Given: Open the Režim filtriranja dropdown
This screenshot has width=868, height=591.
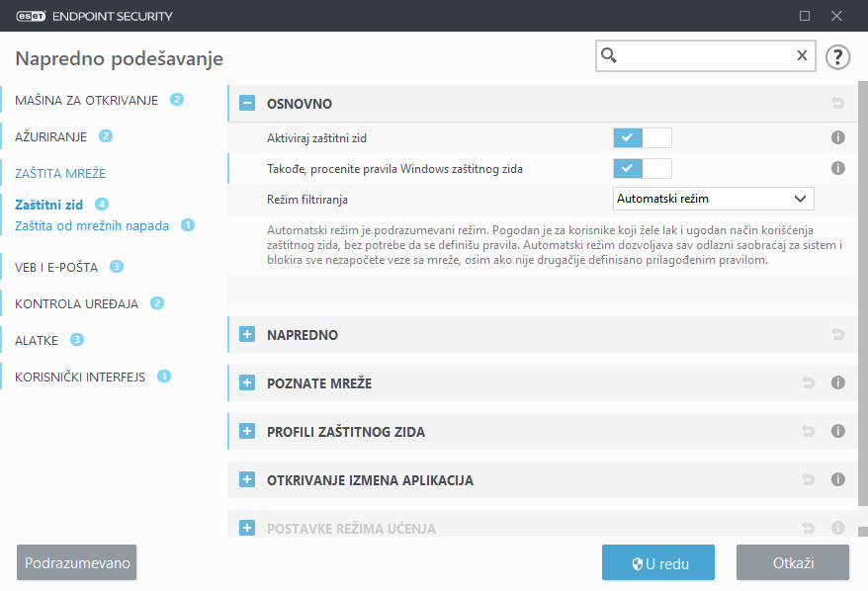Looking at the screenshot, I should (713, 199).
